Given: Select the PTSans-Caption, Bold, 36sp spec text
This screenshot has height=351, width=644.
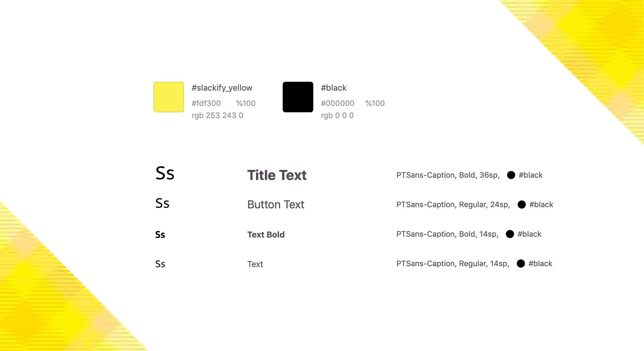Looking at the screenshot, I should point(448,175).
